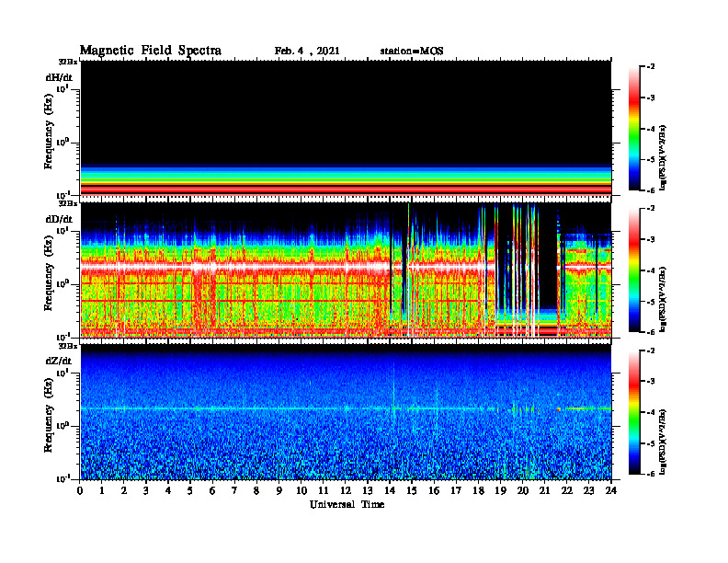Click the "Universal Time" axis label
Screen dimensions: 728x563
coord(347,504)
